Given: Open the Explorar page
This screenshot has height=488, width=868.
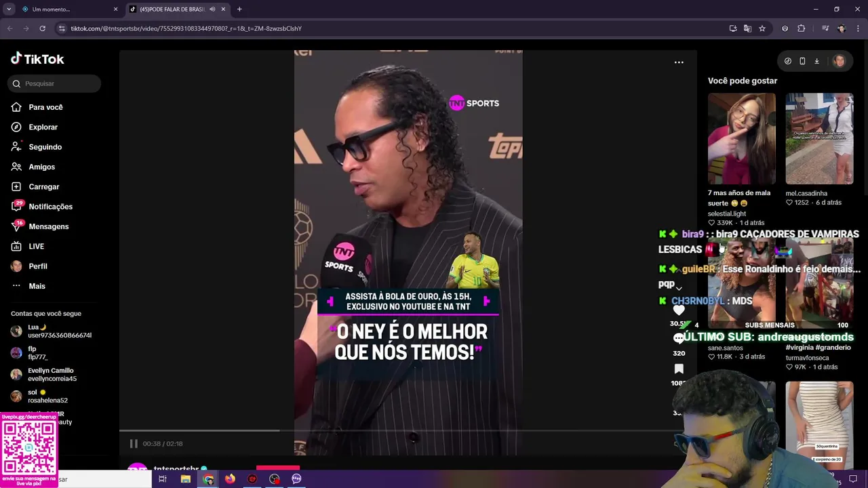Looking at the screenshot, I should coord(43,127).
